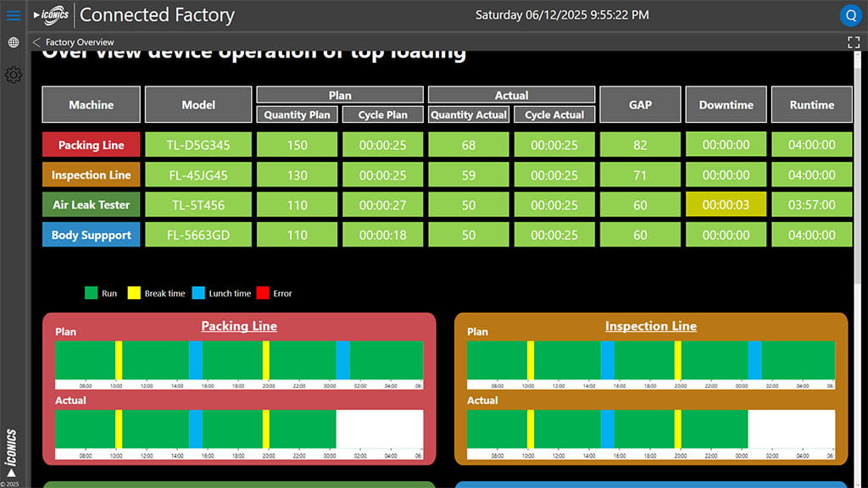Image resolution: width=868 pixels, height=488 pixels.
Task: Open the hamburger navigation menu
Action: (x=13, y=15)
